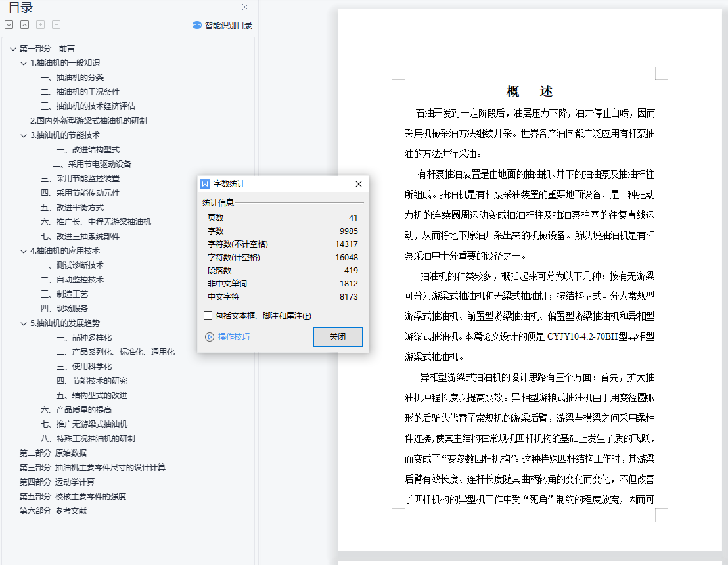The height and width of the screenshot is (565, 728).
Task: Close the 字数统计 dialog with the X
Action: 359,184
